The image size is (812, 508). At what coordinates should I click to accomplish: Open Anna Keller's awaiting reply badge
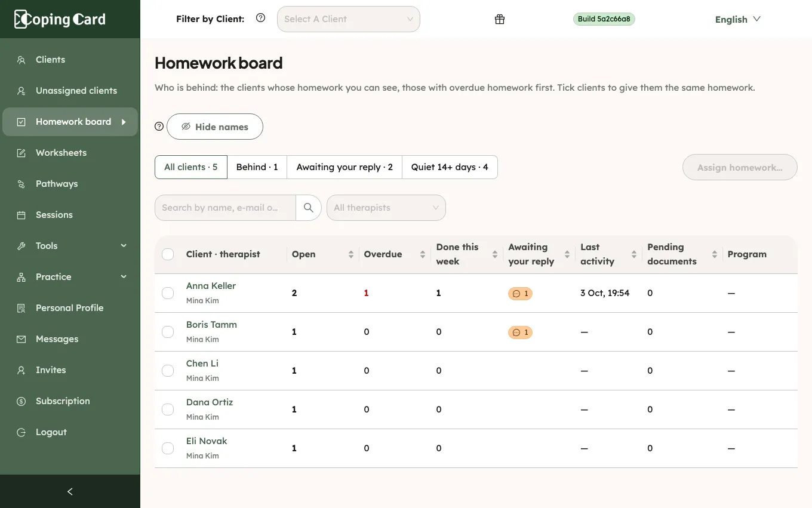[x=520, y=294]
